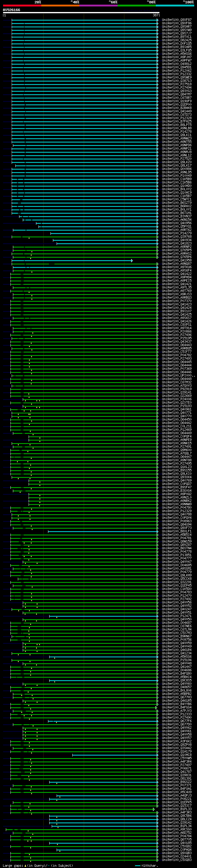This screenshot has height=868, width=197.
Task: Open hit UniRef100_Q9XF87
Action: pyautogui.click(x=177, y=20)
